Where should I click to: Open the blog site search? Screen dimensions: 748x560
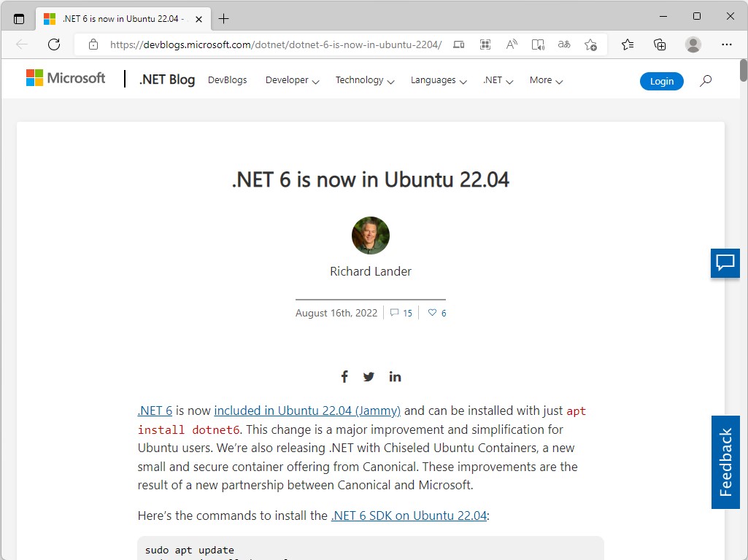705,81
